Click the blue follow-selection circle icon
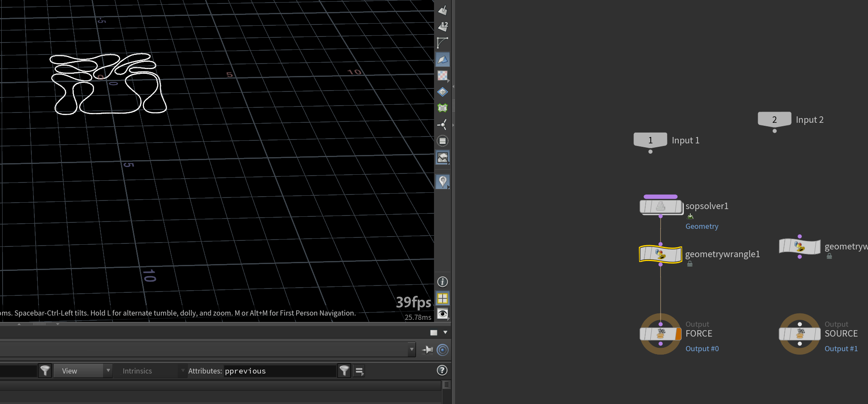 coord(443,350)
